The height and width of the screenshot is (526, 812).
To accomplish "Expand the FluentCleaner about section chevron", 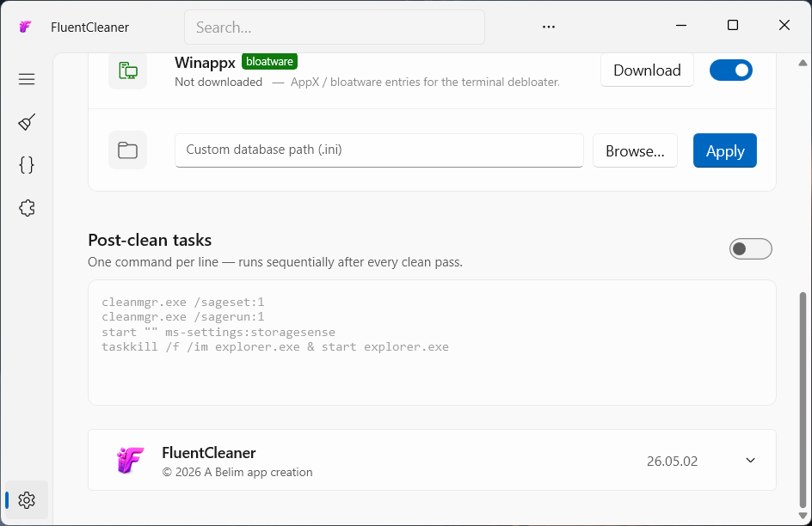I will [x=750, y=461].
